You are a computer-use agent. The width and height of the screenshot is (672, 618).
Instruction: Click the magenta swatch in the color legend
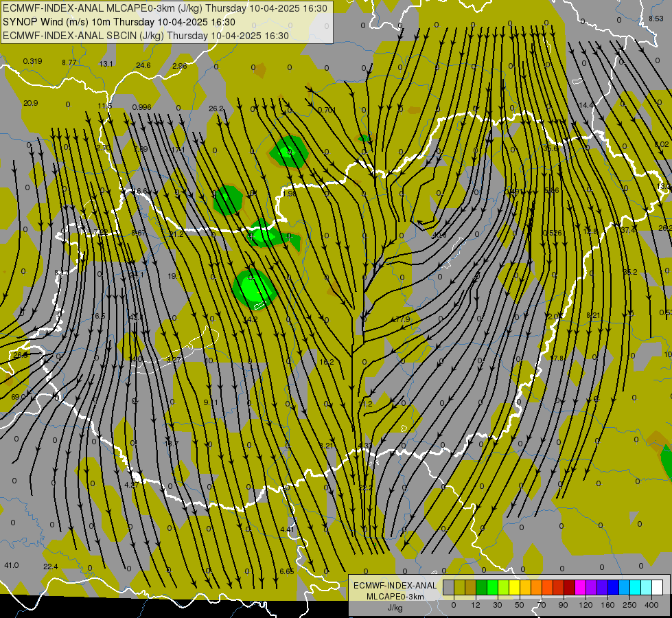(581, 588)
